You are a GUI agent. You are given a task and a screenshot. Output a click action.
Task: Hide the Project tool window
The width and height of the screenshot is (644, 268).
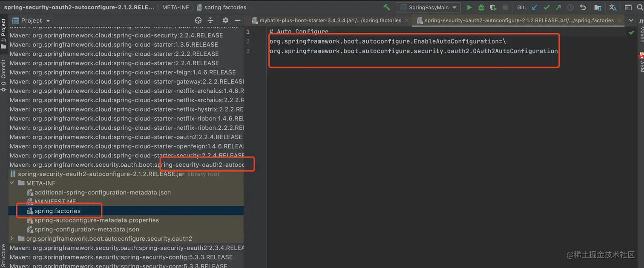pyautogui.click(x=237, y=20)
